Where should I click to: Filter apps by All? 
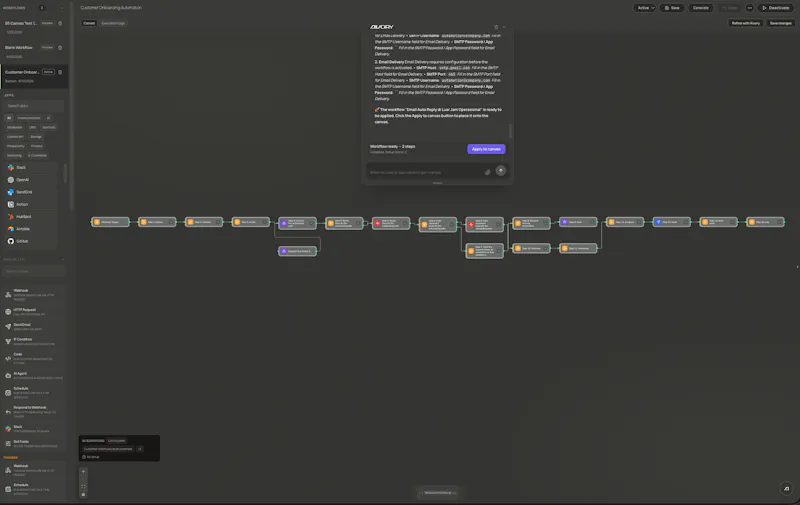(9, 118)
